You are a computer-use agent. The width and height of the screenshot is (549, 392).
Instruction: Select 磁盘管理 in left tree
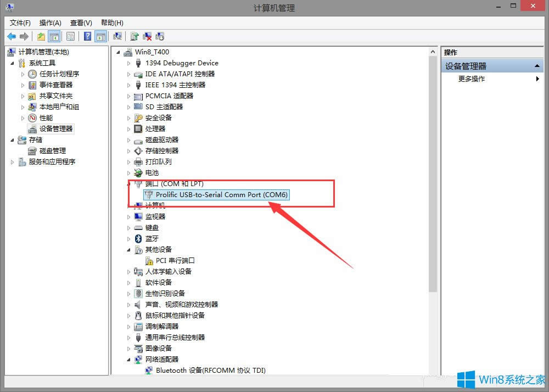(x=52, y=150)
